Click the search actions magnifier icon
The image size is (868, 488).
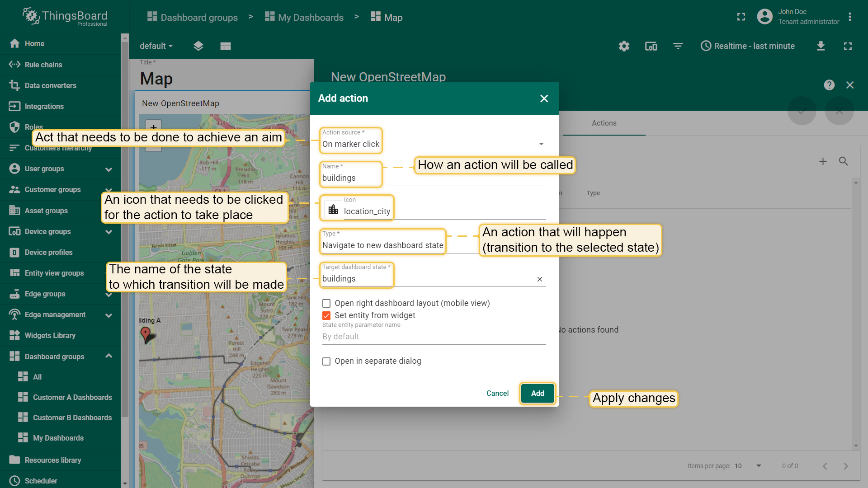point(844,161)
